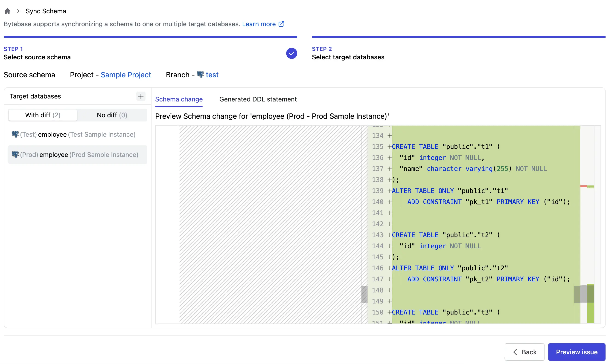
Task: Click line 137 "name" character varying(255)
Action: (473, 168)
